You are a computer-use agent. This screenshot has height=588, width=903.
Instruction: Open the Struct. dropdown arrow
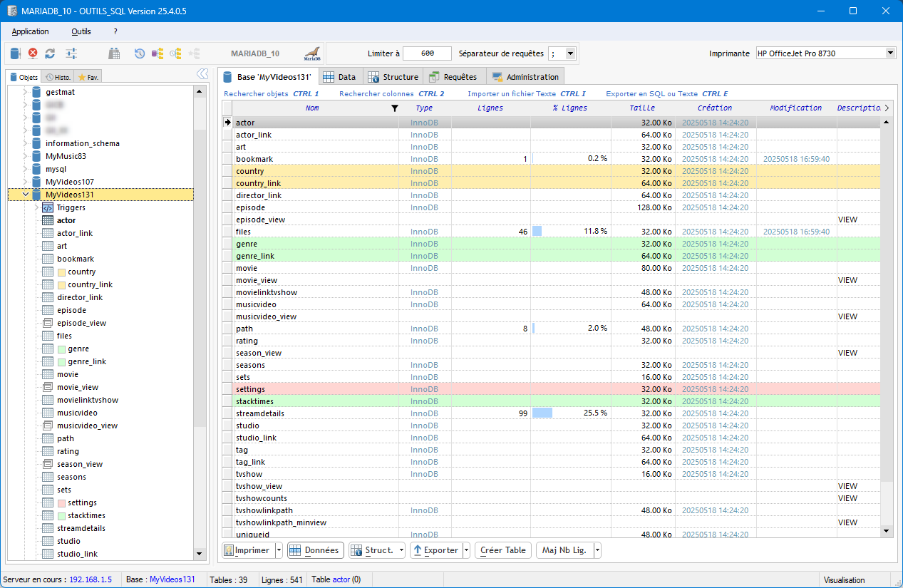click(x=402, y=550)
